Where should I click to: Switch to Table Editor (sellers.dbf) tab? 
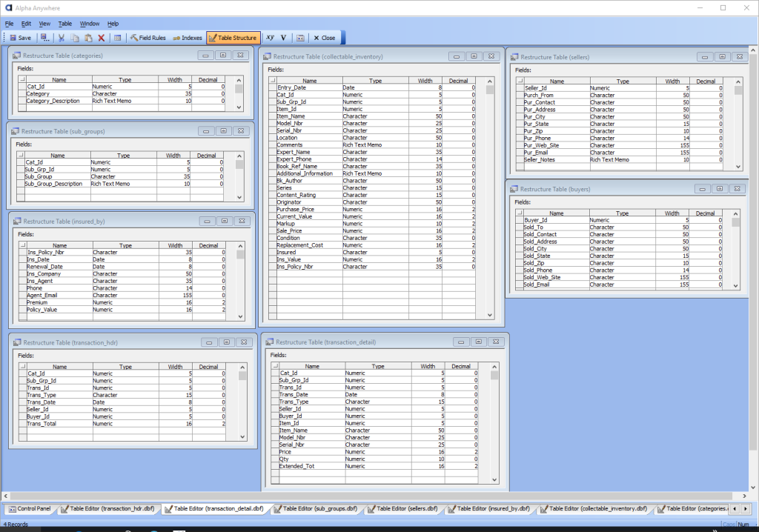pyautogui.click(x=405, y=509)
